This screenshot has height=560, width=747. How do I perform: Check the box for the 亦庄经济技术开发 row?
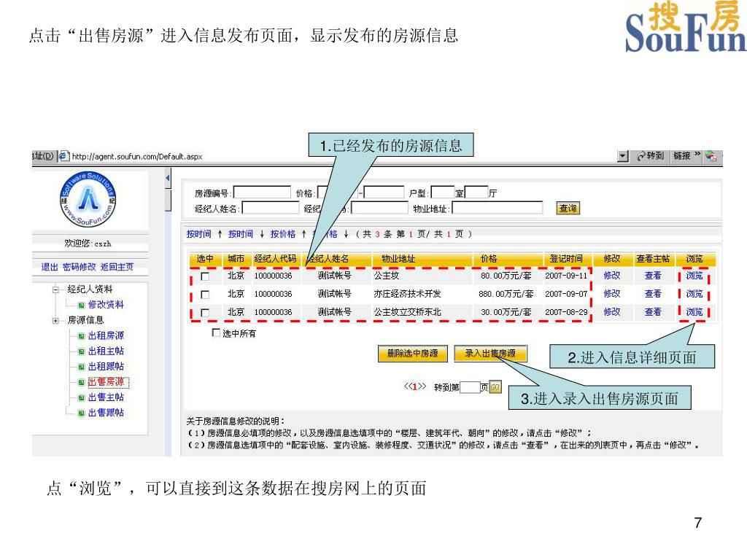(205, 295)
